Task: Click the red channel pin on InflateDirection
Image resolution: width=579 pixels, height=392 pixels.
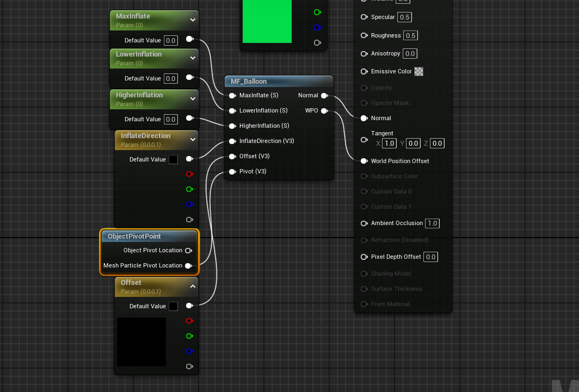Action: click(x=190, y=174)
